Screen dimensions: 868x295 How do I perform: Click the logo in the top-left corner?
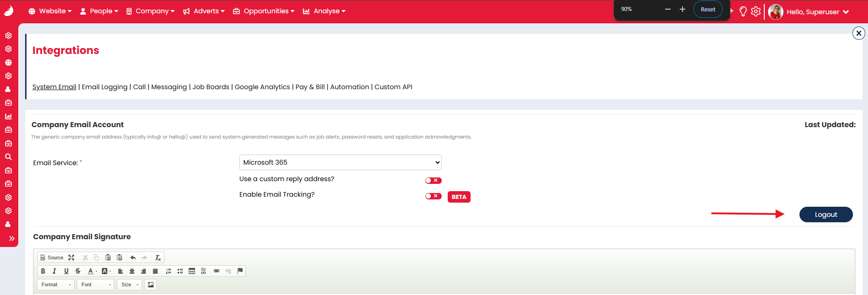coord(9,11)
